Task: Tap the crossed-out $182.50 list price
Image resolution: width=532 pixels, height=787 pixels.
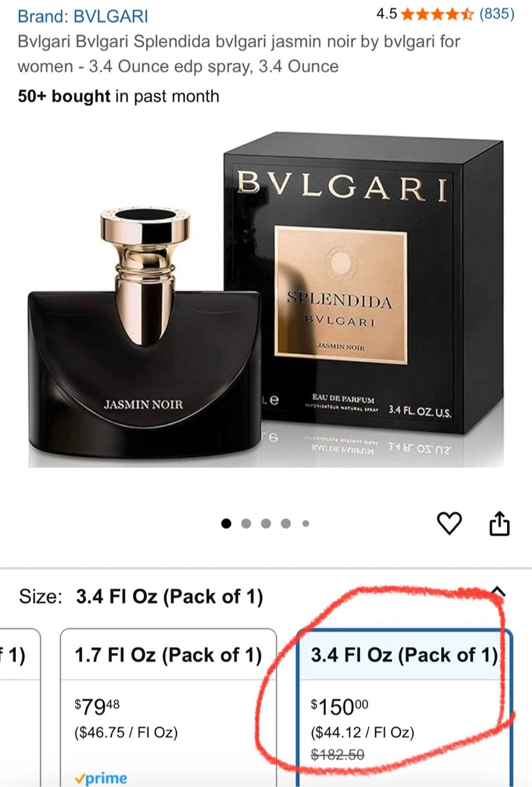Action: (x=338, y=755)
